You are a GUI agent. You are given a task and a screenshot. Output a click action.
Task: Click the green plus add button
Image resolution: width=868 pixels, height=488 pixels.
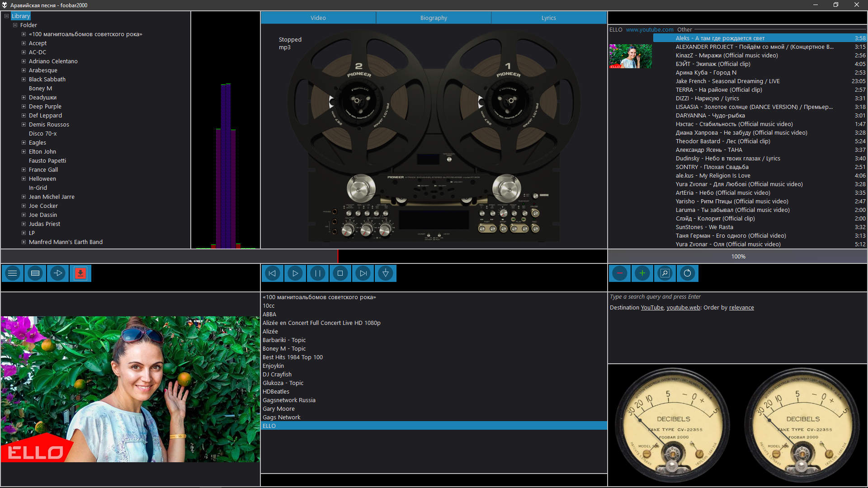click(642, 273)
